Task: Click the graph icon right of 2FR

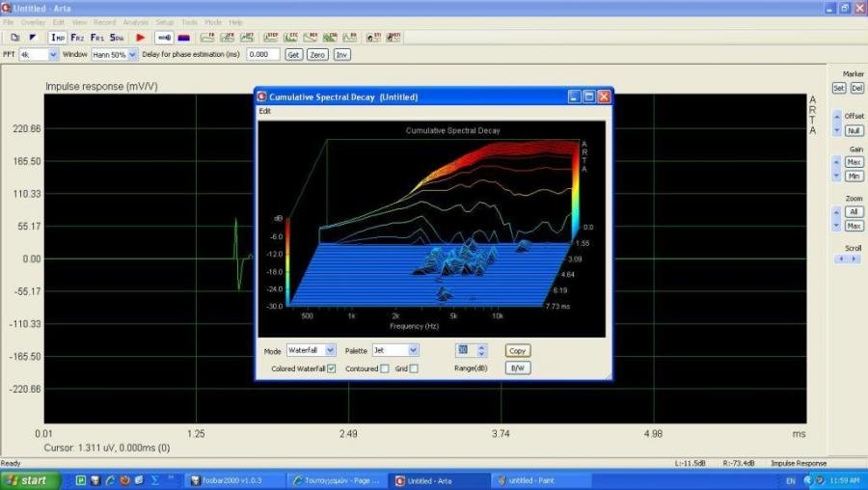Action: tap(247, 37)
